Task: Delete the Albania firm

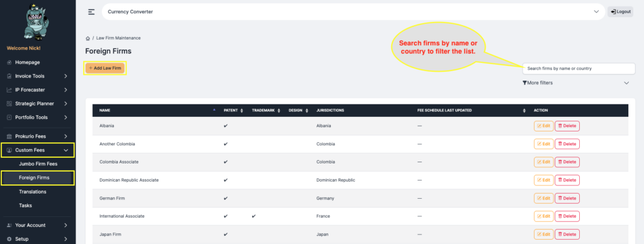Action: [567, 126]
